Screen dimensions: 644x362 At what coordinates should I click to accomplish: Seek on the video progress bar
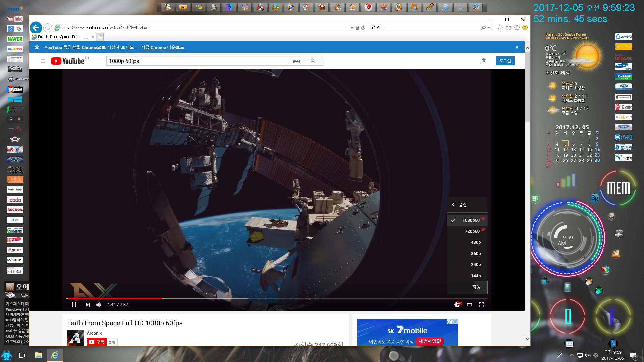pyautogui.click(x=277, y=298)
